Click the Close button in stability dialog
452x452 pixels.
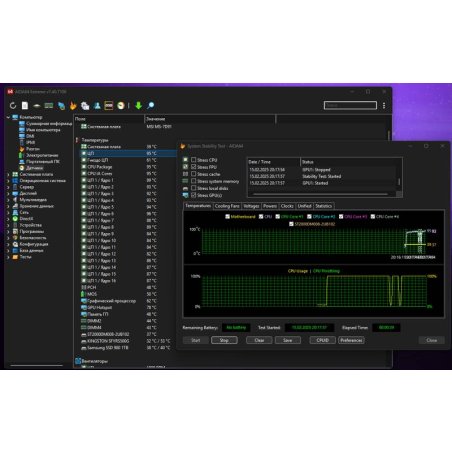click(x=432, y=340)
